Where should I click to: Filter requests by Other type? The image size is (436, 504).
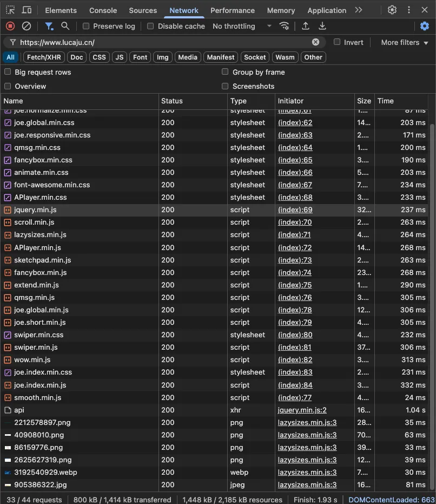coord(313,57)
